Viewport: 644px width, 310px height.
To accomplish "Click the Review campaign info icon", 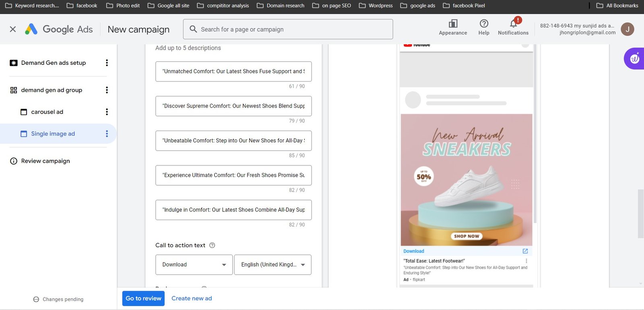I will point(14,161).
